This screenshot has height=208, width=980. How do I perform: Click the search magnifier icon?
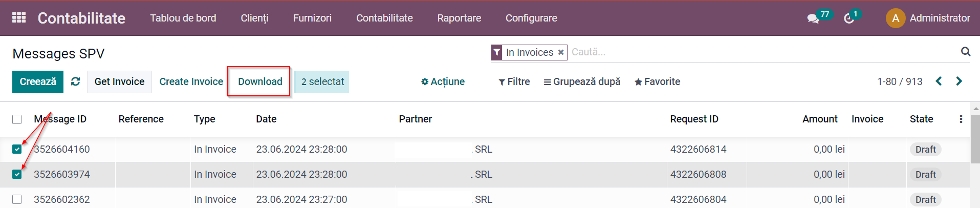tap(965, 52)
